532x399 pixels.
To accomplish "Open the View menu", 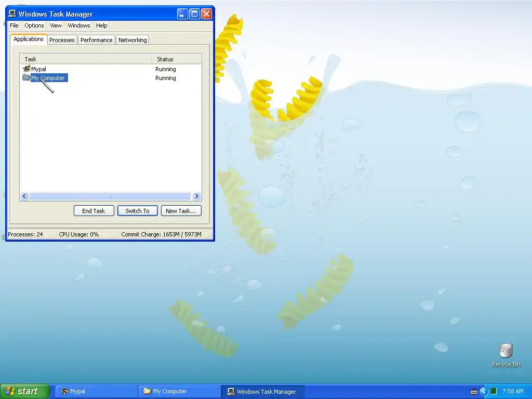I will (x=56, y=25).
